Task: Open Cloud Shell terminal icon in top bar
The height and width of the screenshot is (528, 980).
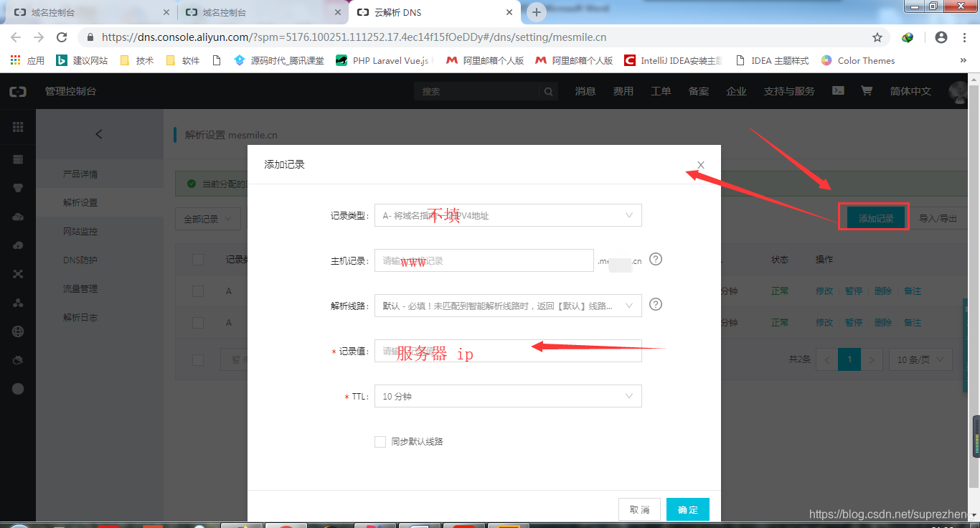Action: 838,91
